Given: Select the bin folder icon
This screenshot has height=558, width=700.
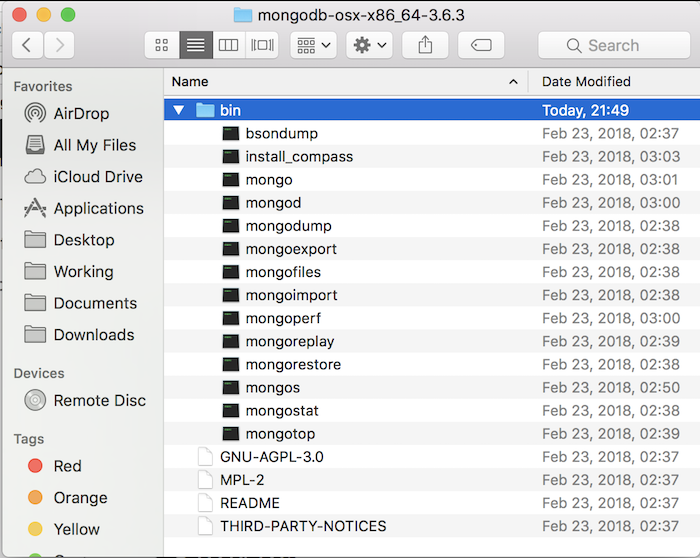Looking at the screenshot, I should pos(205,110).
